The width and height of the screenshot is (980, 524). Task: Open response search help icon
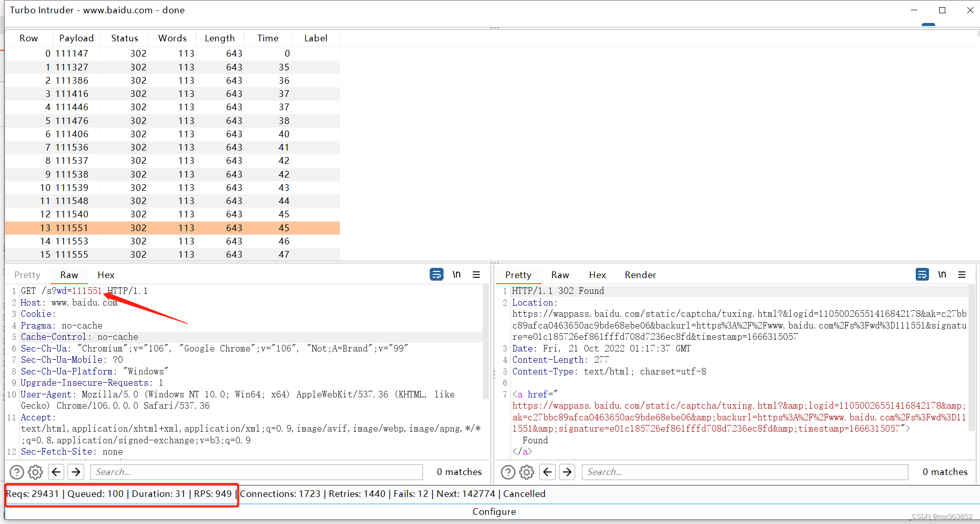(508, 472)
